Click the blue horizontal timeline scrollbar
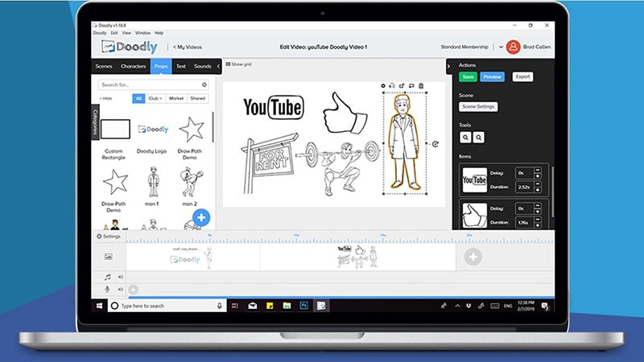Viewport: 644px width, 362px height. point(341,297)
